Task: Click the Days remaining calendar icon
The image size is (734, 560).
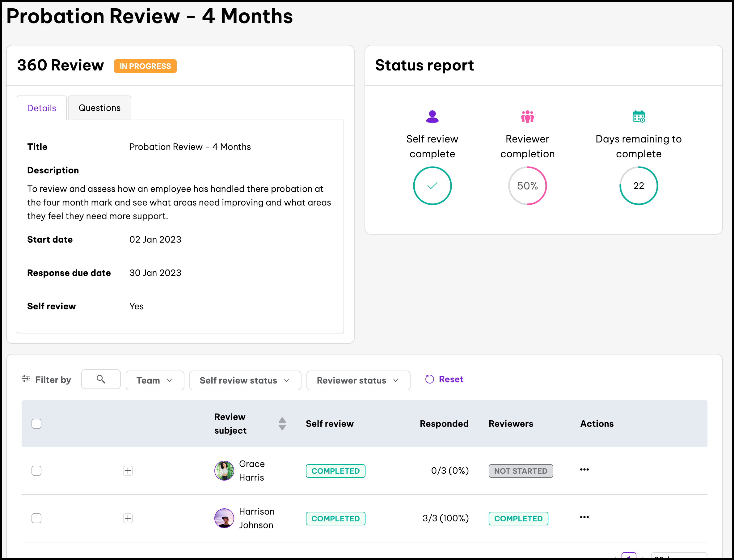Action: pyautogui.click(x=638, y=117)
